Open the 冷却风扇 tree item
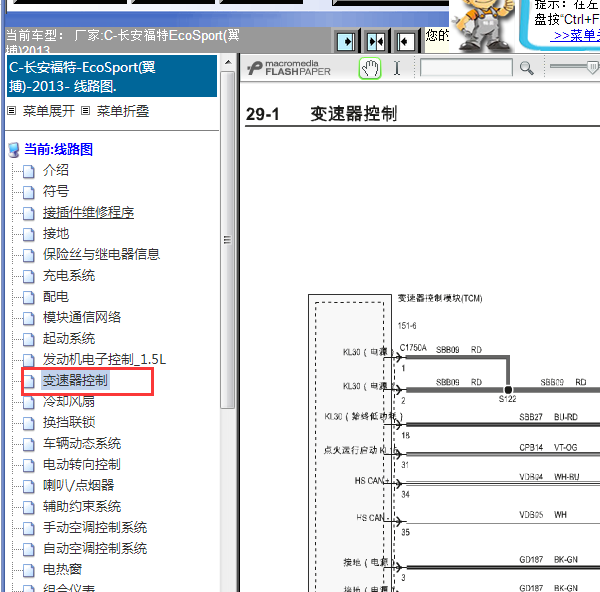Image resolution: width=600 pixels, height=592 pixels. 69,401
